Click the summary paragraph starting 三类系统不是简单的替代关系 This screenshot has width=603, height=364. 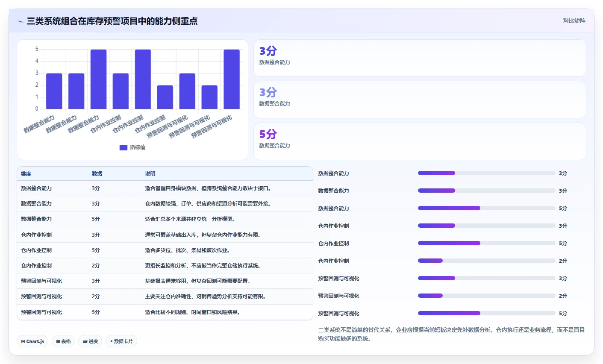click(451, 334)
